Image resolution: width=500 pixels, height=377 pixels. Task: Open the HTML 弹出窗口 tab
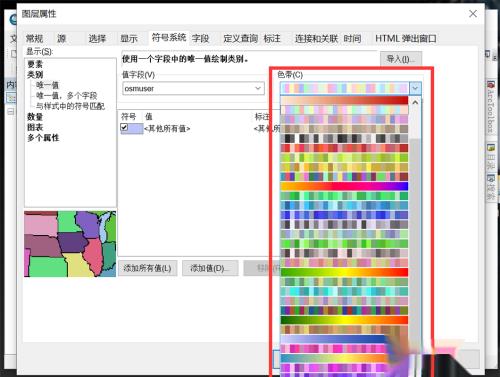pos(405,39)
